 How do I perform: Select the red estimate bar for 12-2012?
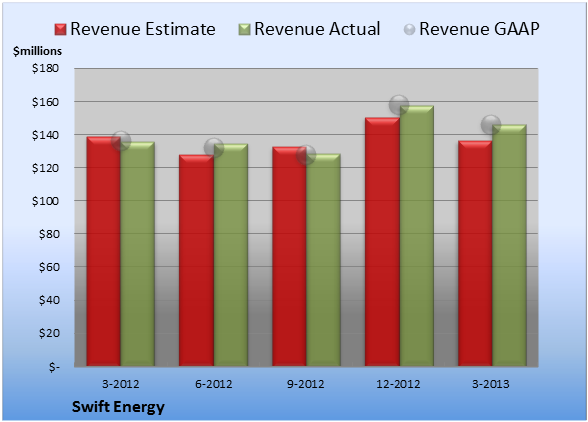(x=382, y=242)
